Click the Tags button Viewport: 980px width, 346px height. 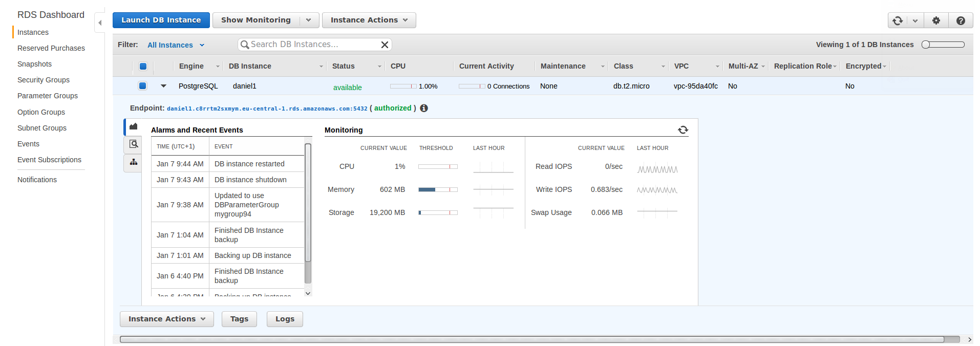point(239,319)
